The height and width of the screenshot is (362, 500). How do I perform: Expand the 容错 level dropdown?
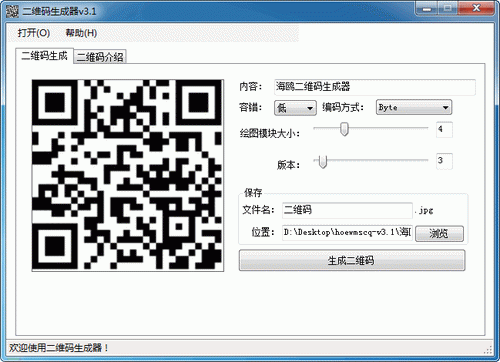point(295,108)
